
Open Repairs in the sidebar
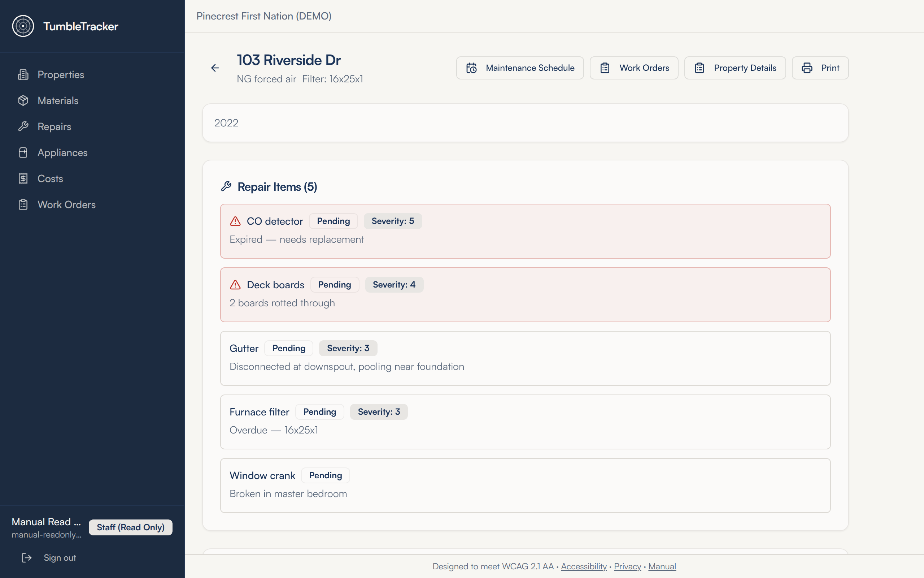54,126
